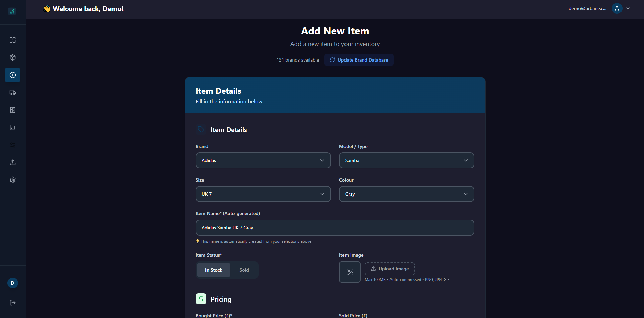Viewport: 644px width, 318px height.
Task: Click the app logo in top-left corner
Action: tap(12, 11)
